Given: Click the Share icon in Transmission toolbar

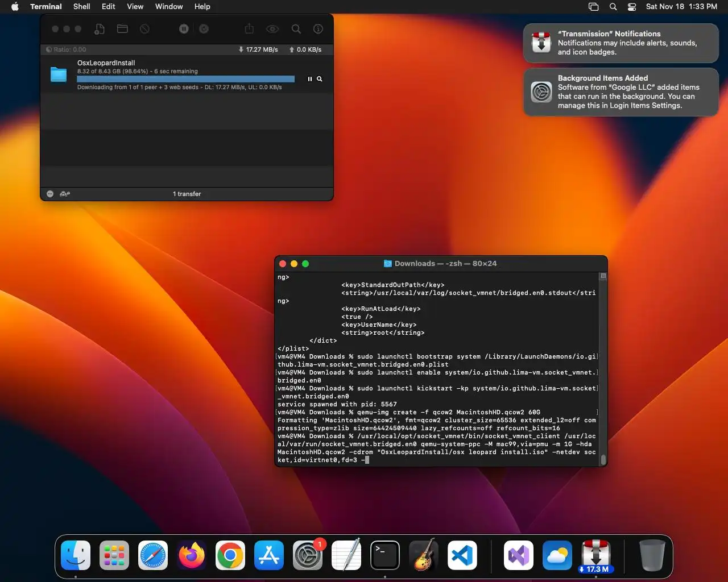Looking at the screenshot, I should click(x=249, y=29).
